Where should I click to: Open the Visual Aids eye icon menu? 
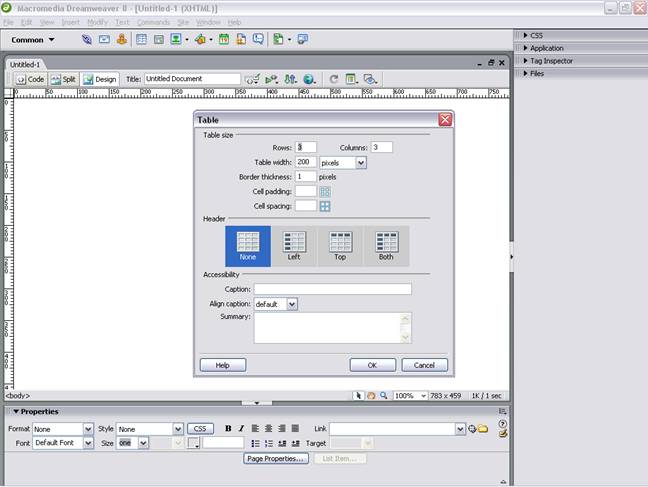[x=370, y=79]
